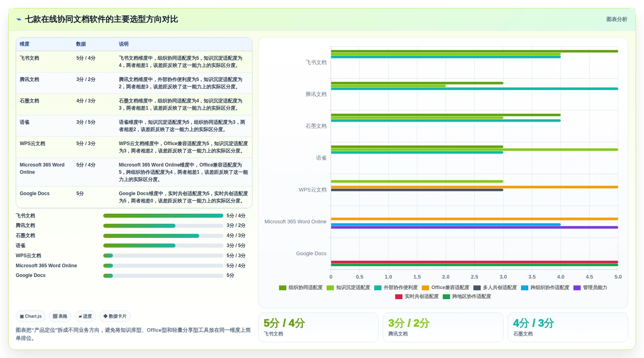Select the 腾讯文档 table row name
Image resolution: width=644 pixels, height=358 pixels.
coord(29,79)
